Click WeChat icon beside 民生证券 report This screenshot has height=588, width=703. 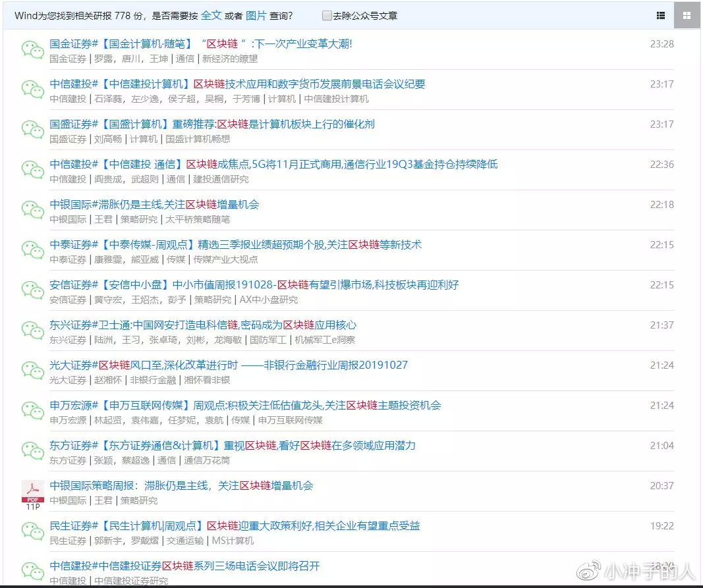pyautogui.click(x=32, y=532)
